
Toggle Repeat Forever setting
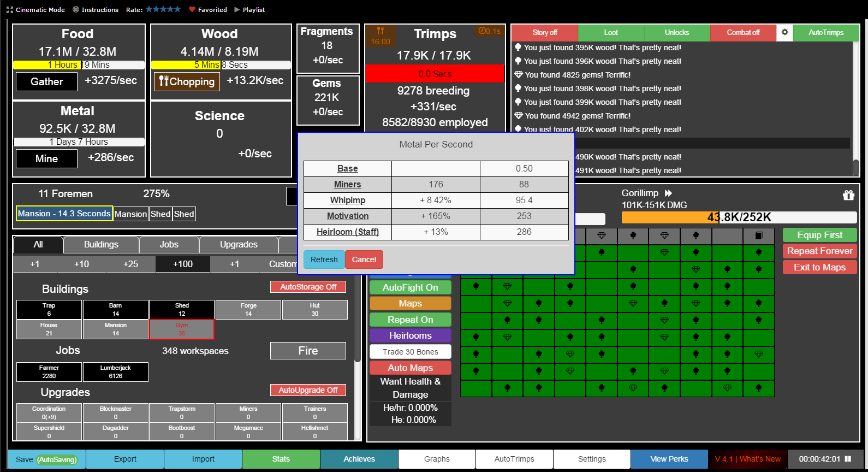point(819,251)
